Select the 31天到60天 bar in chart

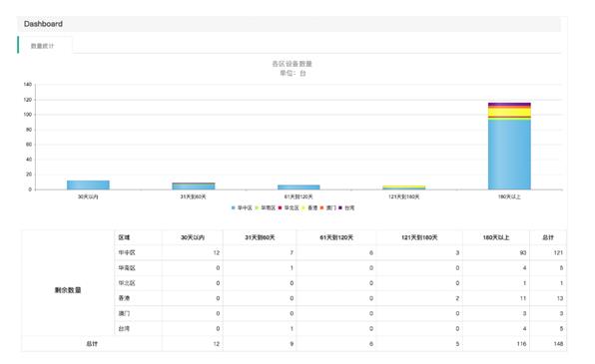[x=194, y=186]
